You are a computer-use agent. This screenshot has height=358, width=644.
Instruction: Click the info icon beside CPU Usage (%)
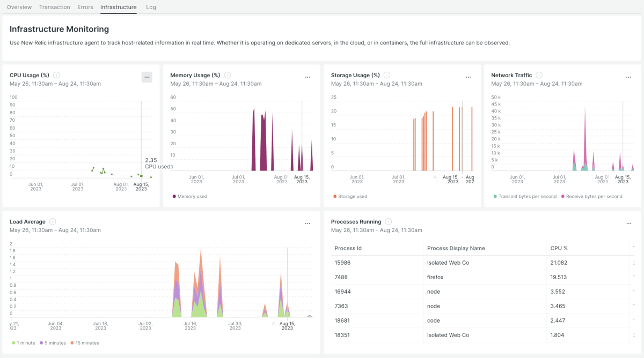click(x=56, y=76)
